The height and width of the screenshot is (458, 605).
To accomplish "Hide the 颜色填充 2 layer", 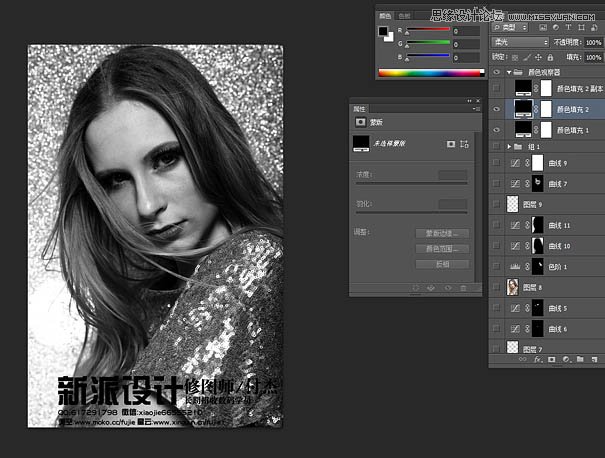I will (x=497, y=109).
